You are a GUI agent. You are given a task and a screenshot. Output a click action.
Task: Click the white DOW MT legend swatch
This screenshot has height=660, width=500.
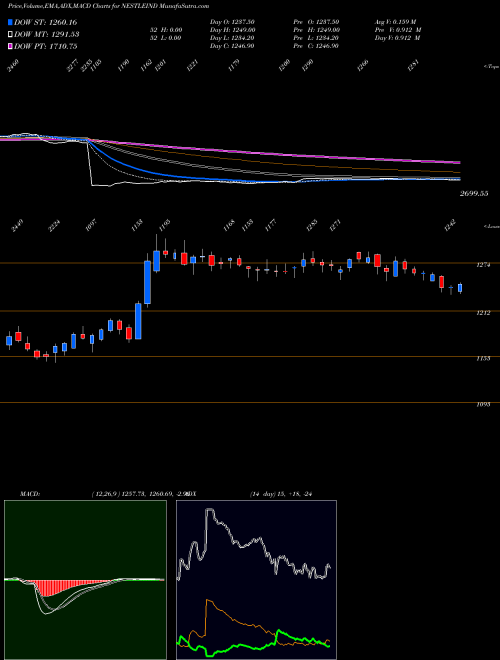click(10, 34)
